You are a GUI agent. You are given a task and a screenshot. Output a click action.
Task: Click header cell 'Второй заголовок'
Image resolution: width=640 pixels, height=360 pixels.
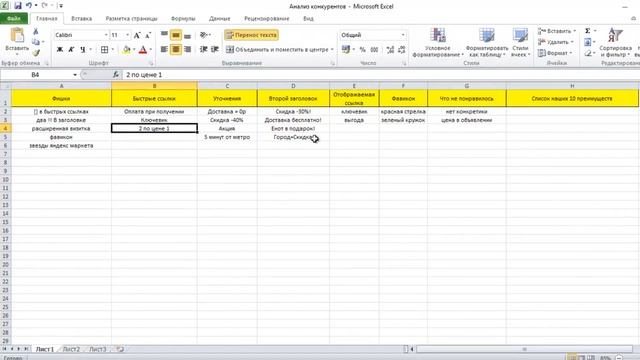(293, 98)
